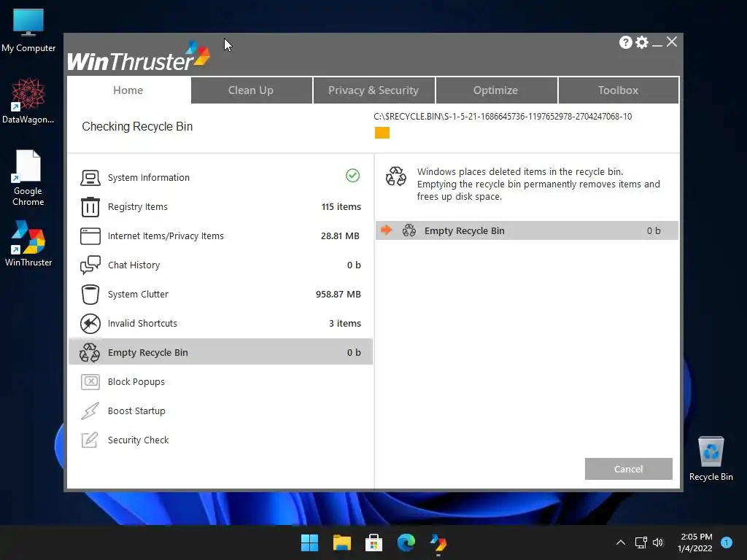Click the Internet Items browser window icon
Viewport: 747px width, 560px height.
tap(90, 236)
